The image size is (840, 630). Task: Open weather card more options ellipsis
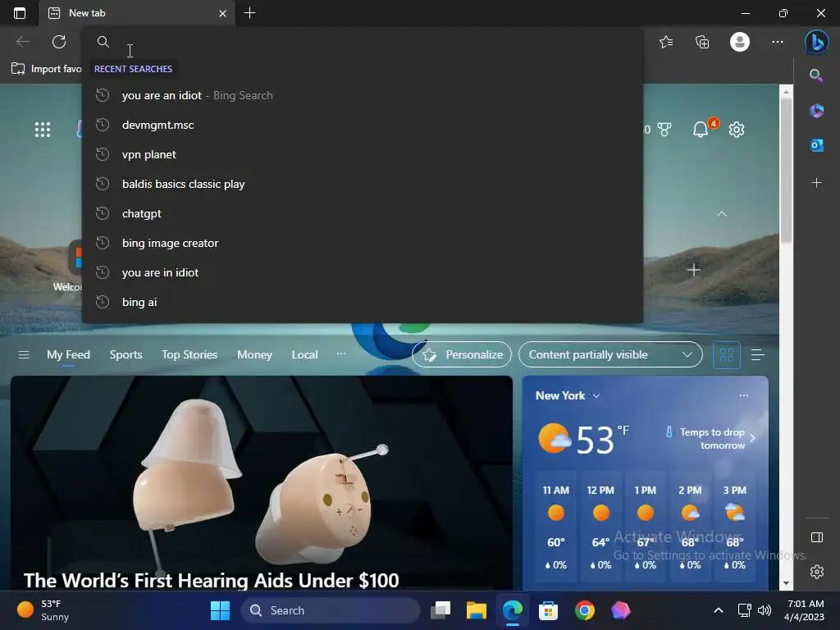pyautogui.click(x=743, y=395)
